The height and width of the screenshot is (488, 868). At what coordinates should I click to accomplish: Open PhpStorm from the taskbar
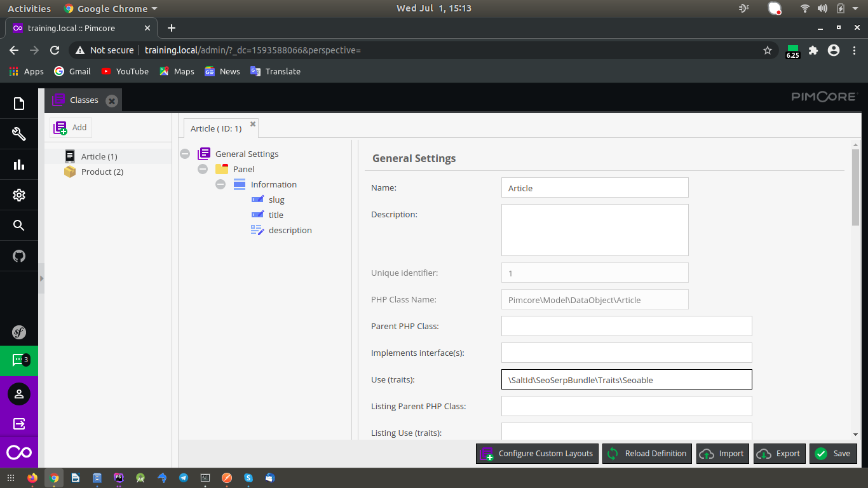point(119,478)
